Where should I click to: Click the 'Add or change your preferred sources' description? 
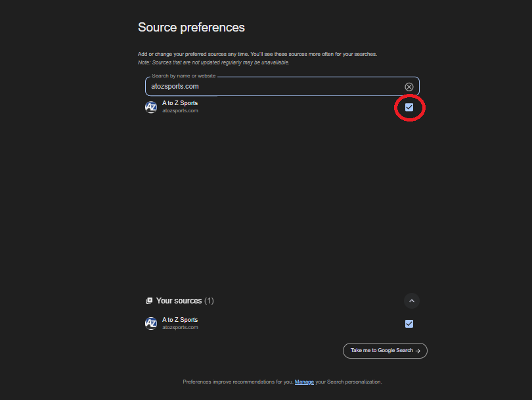point(257,54)
